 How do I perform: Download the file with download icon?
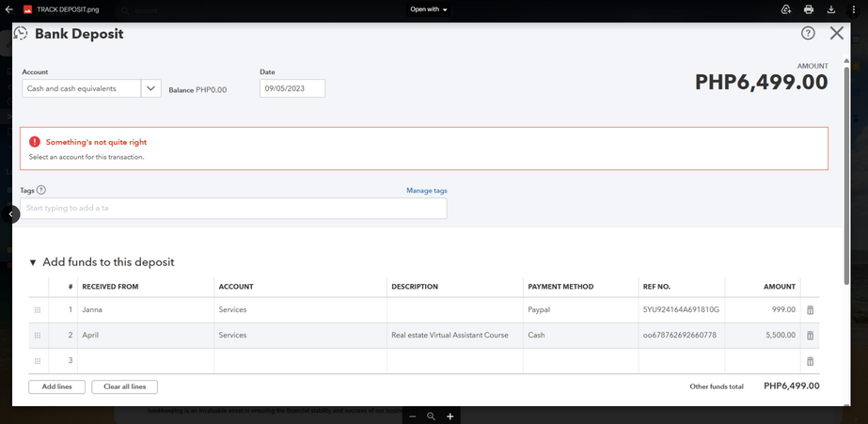831,9
